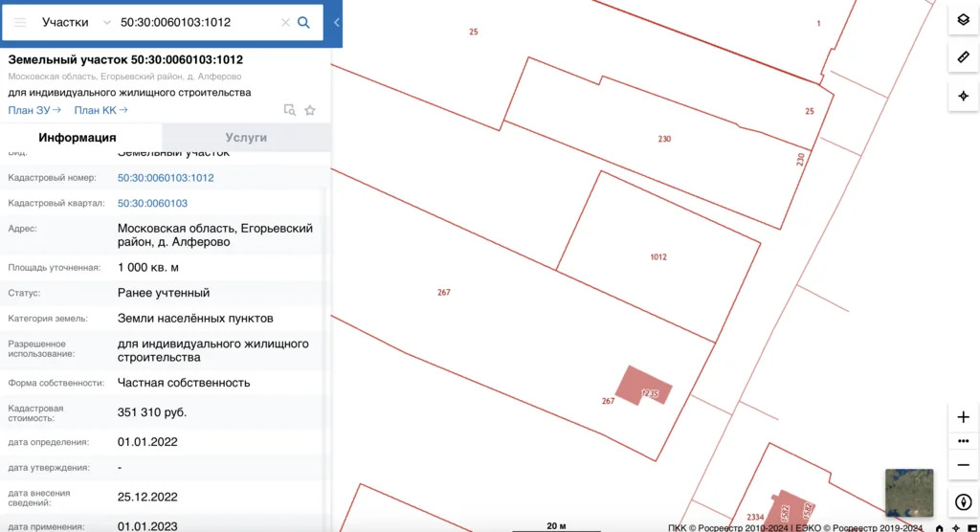Activate the locate-me crosshair tool

click(x=963, y=97)
